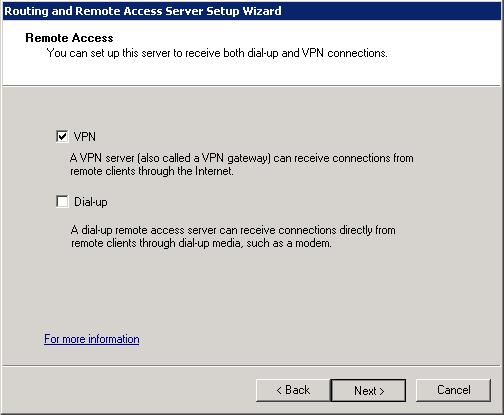Click the empty box beside Dial-up
Image resolution: width=504 pixels, height=415 pixels.
(x=62, y=202)
